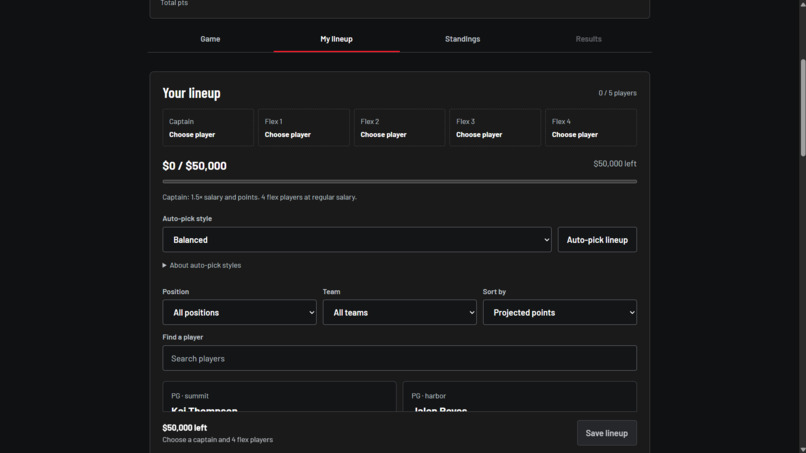The image size is (806, 453).
Task: Click the 0 / 5 players counter
Action: click(x=617, y=93)
